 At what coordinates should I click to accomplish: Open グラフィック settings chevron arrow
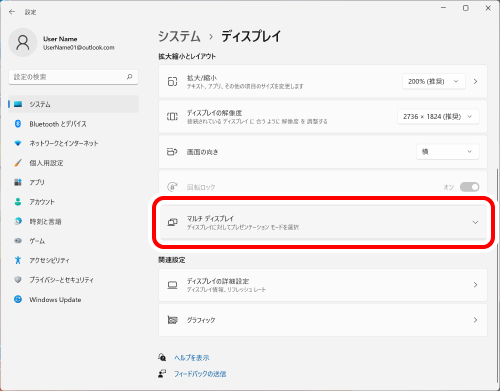pos(476,320)
